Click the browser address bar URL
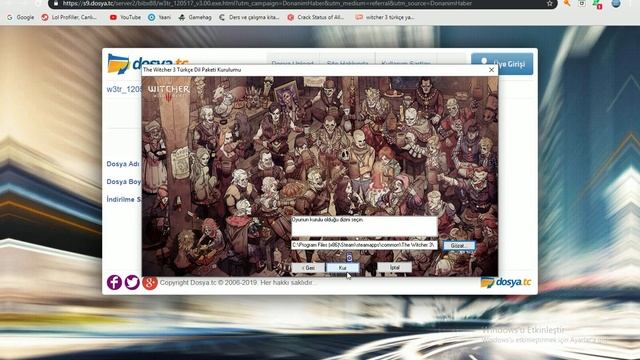Image resolution: width=640 pixels, height=360 pixels. [x=267, y=4]
